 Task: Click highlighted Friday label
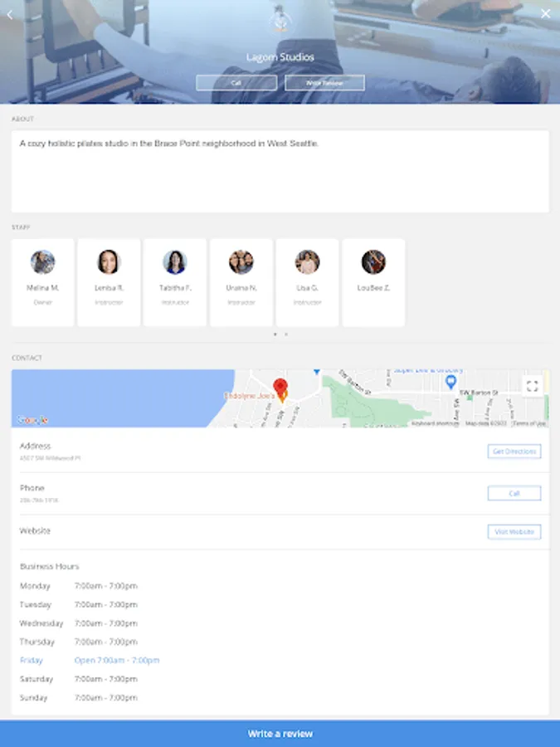(x=32, y=661)
